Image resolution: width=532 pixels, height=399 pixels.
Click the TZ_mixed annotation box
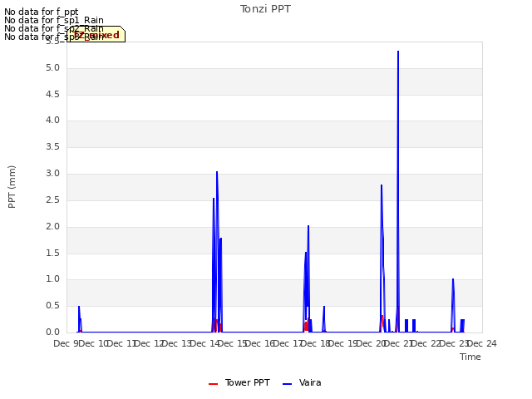tap(96, 34)
